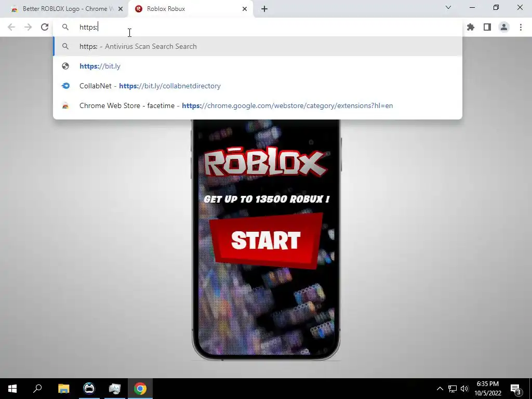Close the Roblox Robux tab
This screenshot has width=532, height=399.
coord(245,9)
